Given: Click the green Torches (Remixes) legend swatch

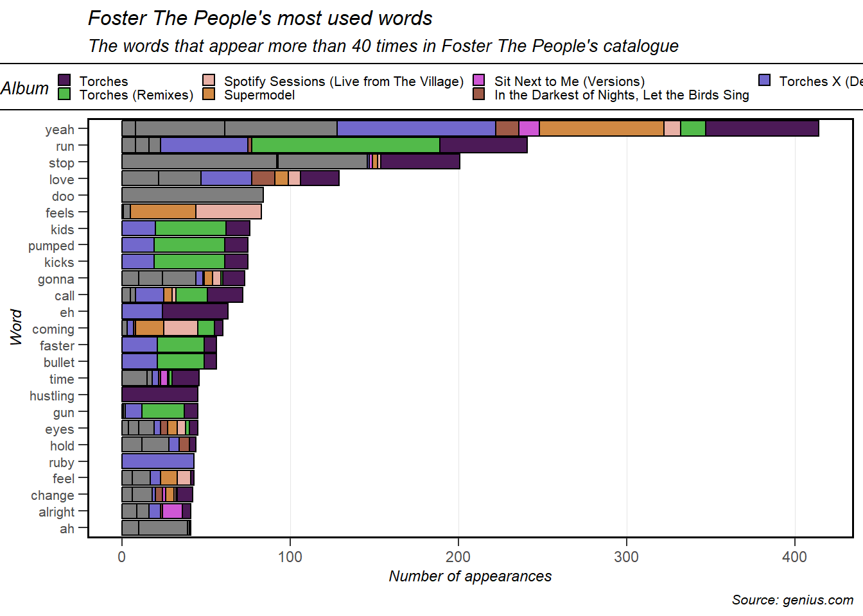Looking at the screenshot, I should click(64, 94).
